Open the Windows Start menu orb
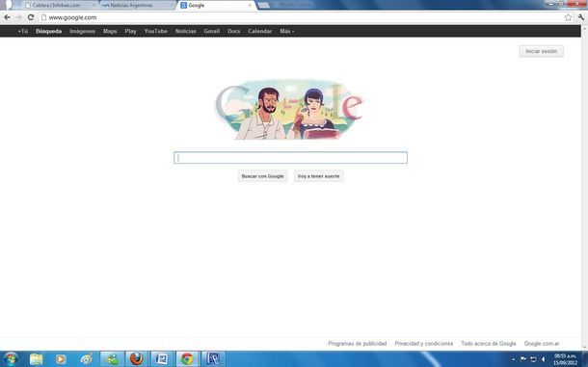Screen dimensions: 588x367 [x=11, y=359]
